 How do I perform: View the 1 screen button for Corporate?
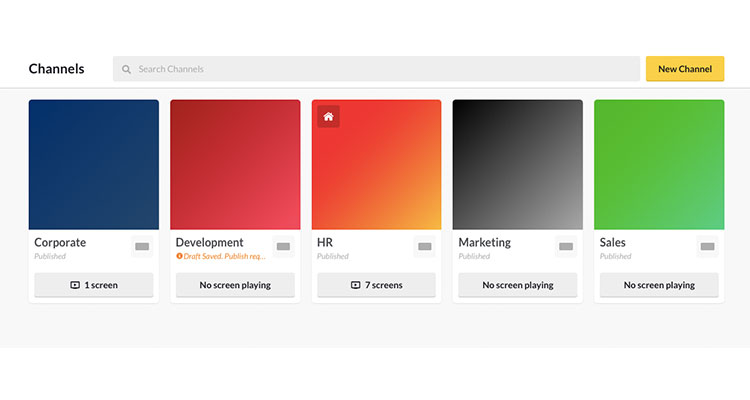[94, 285]
